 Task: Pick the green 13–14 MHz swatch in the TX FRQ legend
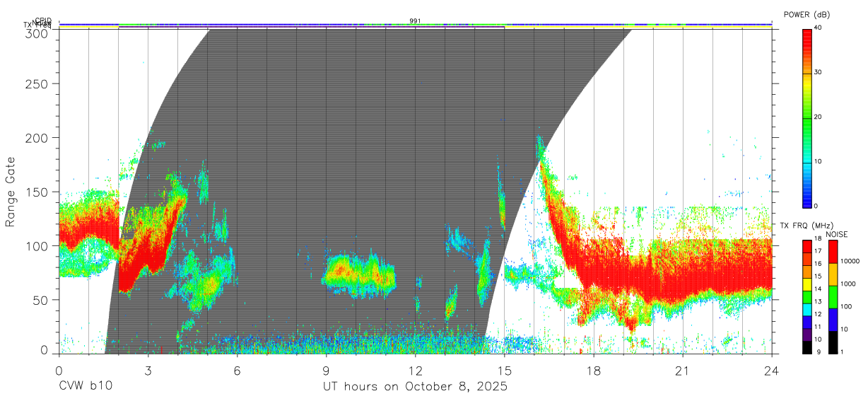click(807, 296)
